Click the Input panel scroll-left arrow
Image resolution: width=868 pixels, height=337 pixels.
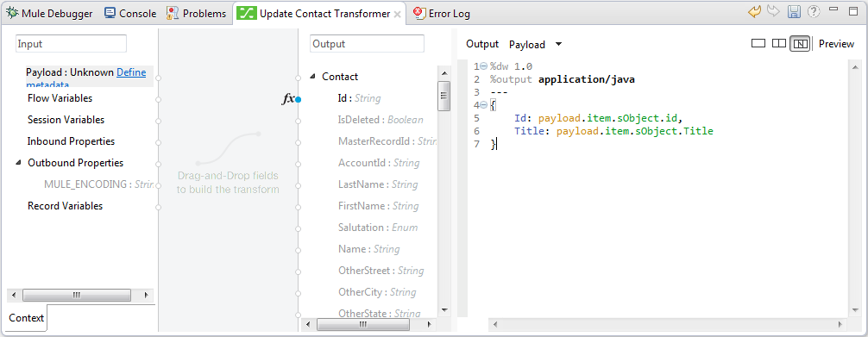click(x=14, y=296)
